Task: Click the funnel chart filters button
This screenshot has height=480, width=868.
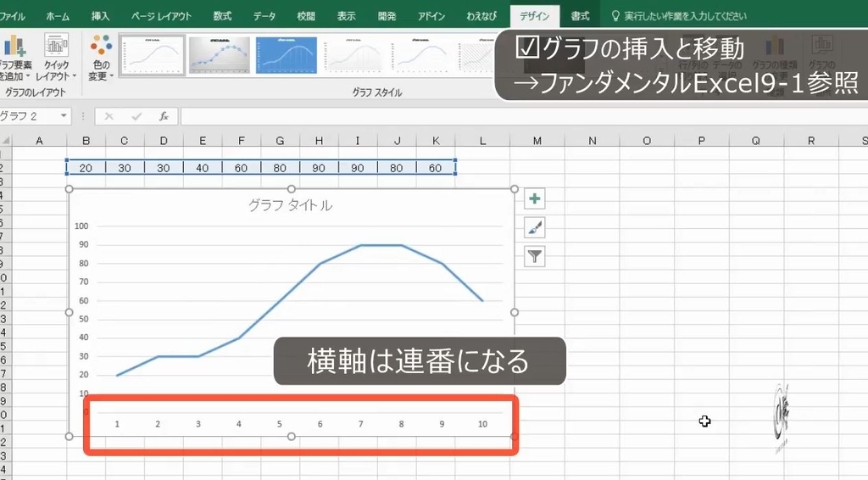Action: (534, 256)
